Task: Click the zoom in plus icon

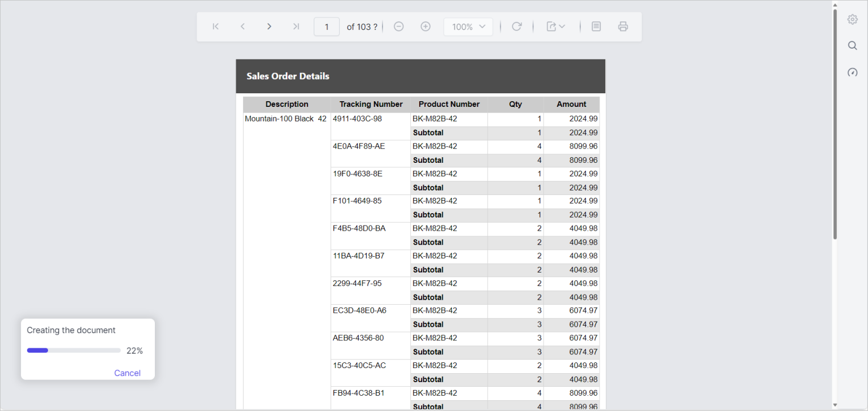Action: coord(426,27)
